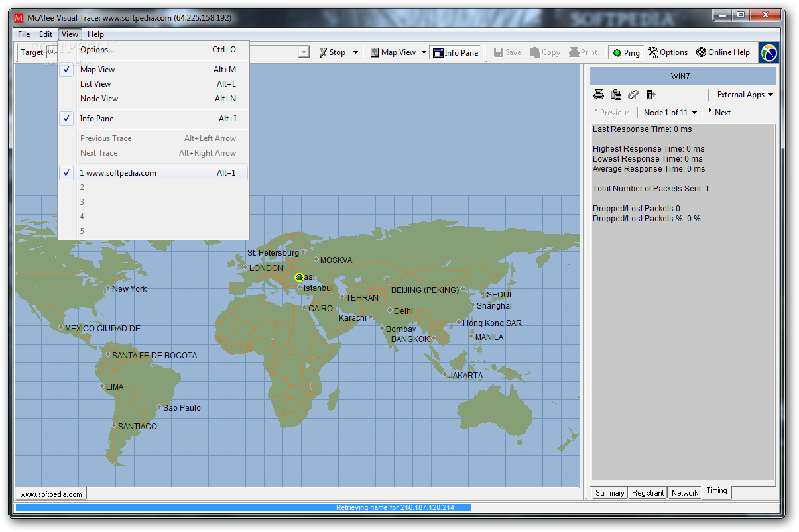The width and height of the screenshot is (799, 532).
Task: Click the SANTIAGO city marker
Action: (114, 425)
